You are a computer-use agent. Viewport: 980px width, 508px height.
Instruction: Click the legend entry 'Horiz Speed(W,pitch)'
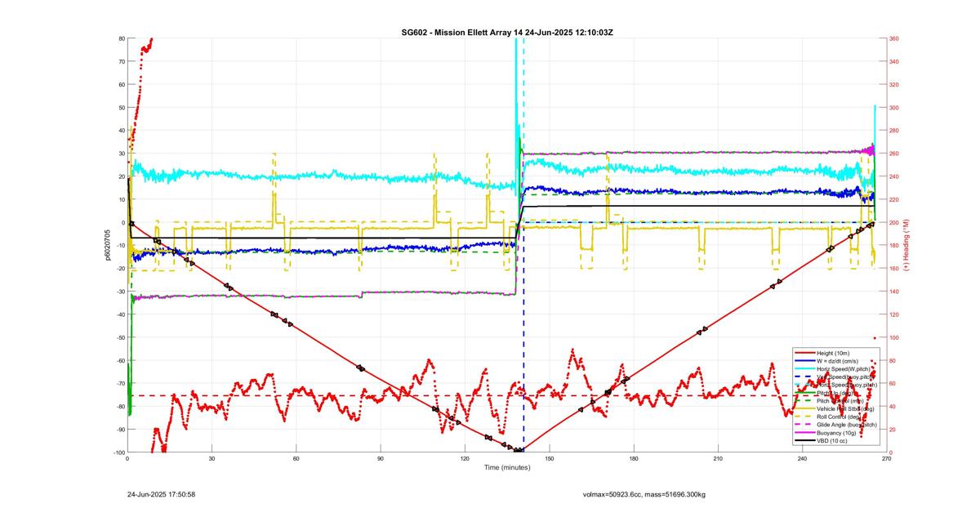(844, 369)
